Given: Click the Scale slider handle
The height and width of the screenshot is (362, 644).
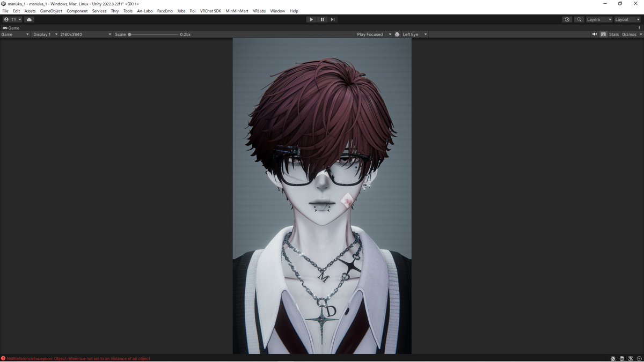Looking at the screenshot, I should coord(129,34).
